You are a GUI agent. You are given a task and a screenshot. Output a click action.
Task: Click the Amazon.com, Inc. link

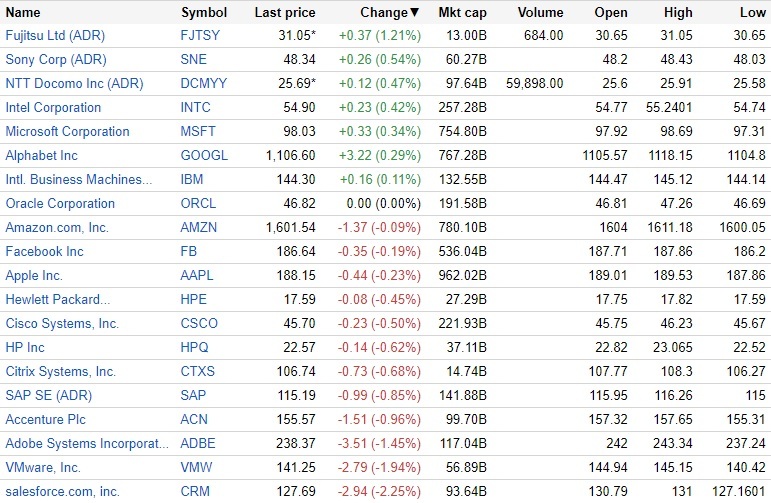point(57,227)
